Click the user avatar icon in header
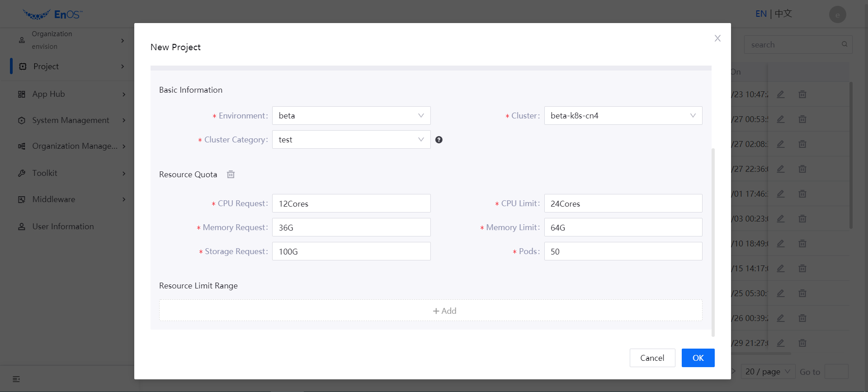The width and height of the screenshot is (868, 392). tap(837, 14)
